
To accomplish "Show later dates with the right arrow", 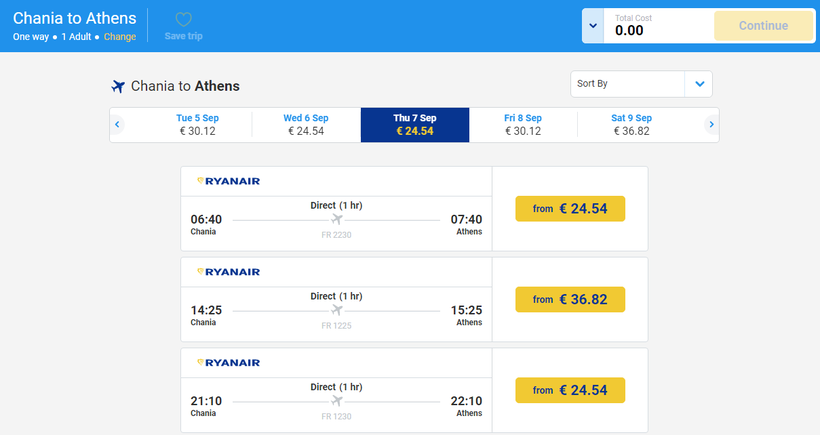I will (x=711, y=125).
